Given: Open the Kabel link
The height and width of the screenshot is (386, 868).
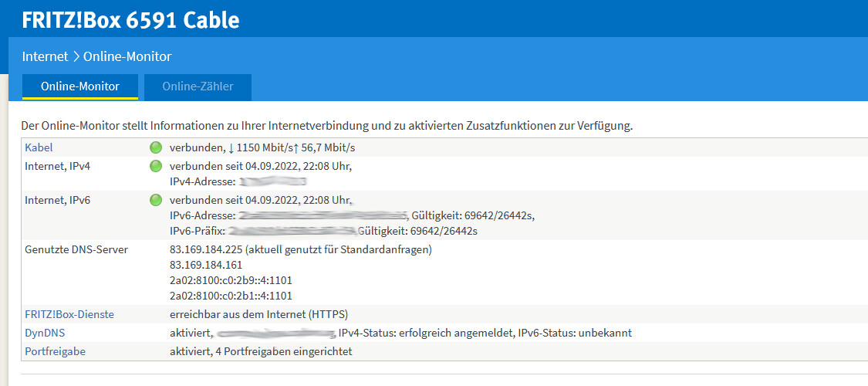Looking at the screenshot, I should click(39, 148).
